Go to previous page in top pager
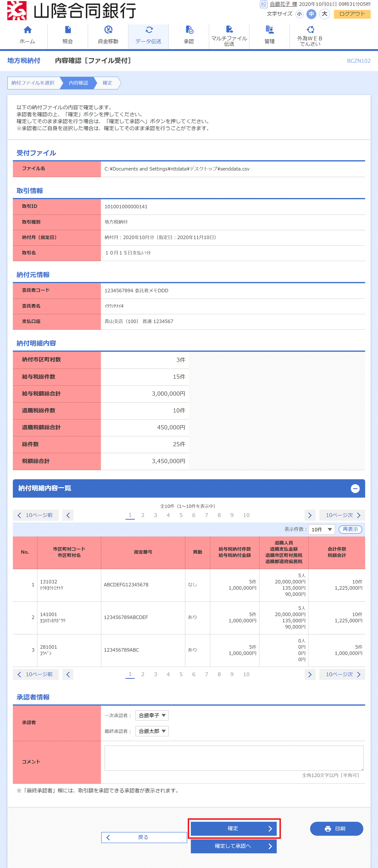Screen dimensions: 378x868 click(68, 515)
